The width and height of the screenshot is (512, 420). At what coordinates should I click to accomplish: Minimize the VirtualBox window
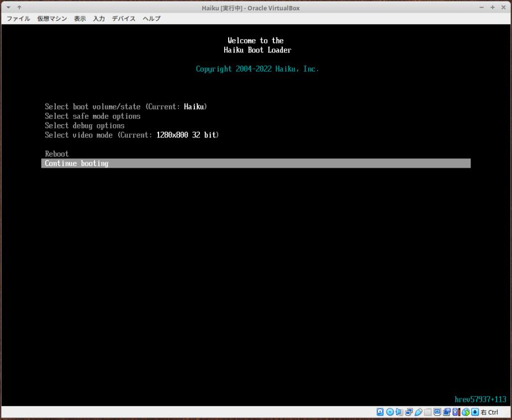coord(482,7)
